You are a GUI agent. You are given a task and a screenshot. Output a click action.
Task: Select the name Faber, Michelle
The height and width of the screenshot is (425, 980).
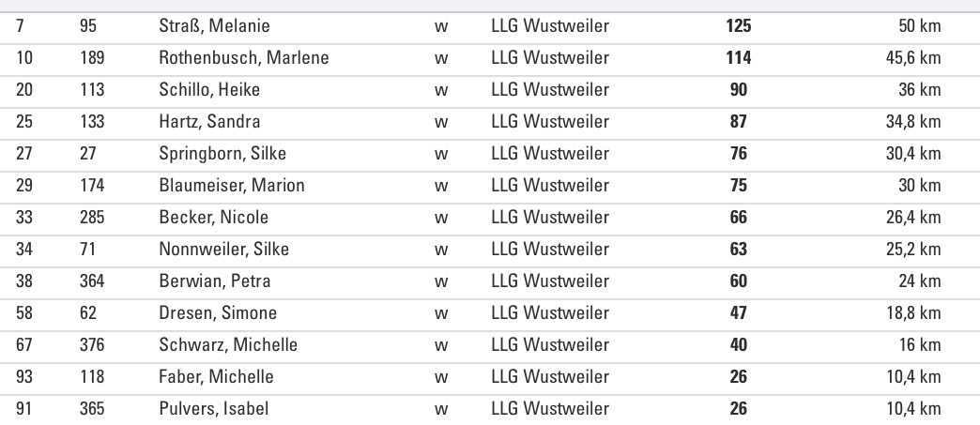(217, 377)
